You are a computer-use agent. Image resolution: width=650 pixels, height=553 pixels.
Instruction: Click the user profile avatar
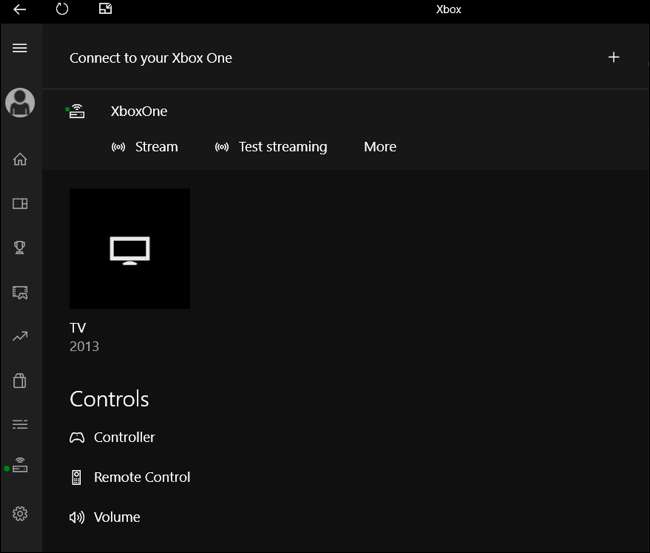pos(20,101)
